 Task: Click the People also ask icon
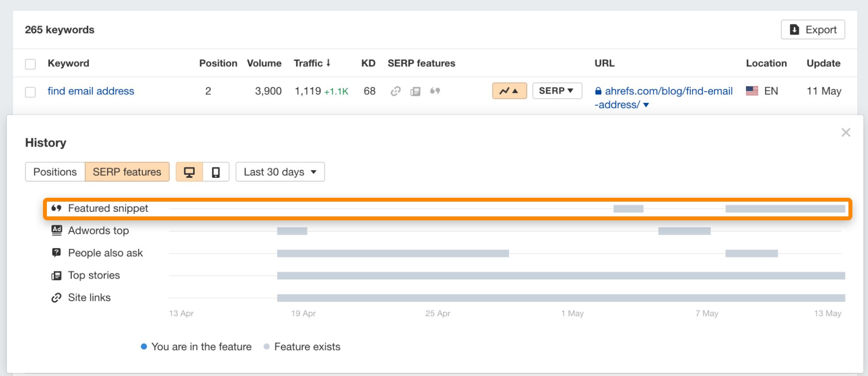point(56,253)
